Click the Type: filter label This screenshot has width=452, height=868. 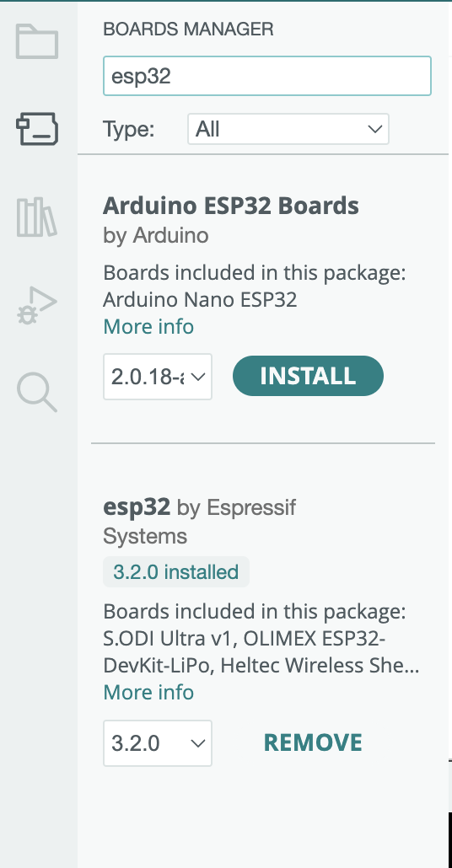[128, 130]
